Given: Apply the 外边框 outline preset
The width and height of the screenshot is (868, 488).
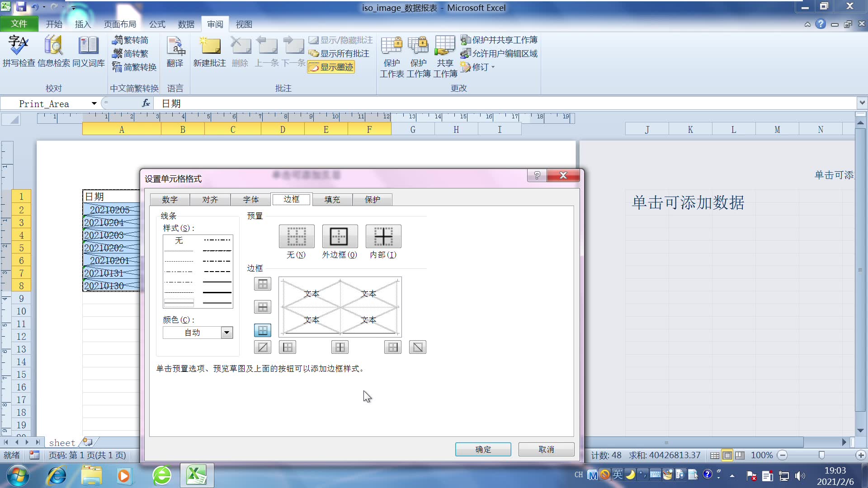Looking at the screenshot, I should tap(340, 236).
